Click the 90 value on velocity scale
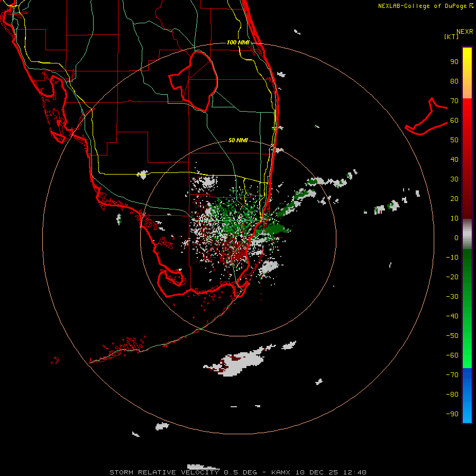The image size is (476, 476). [454, 62]
